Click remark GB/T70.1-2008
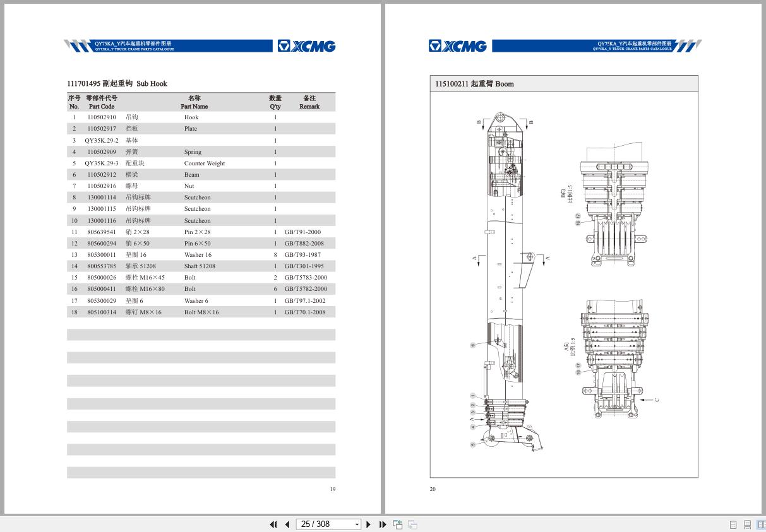The height and width of the screenshot is (532, 766). 305,312
